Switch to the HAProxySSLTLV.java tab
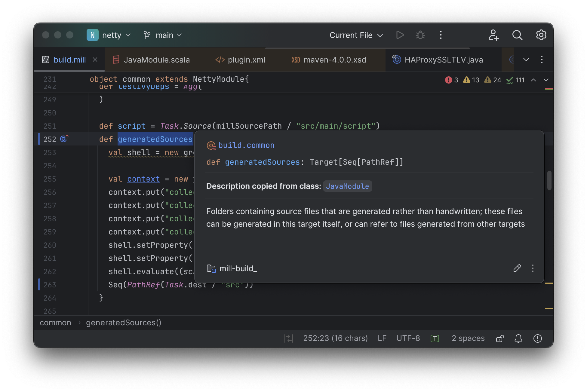This screenshot has height=392, width=587. click(x=444, y=60)
